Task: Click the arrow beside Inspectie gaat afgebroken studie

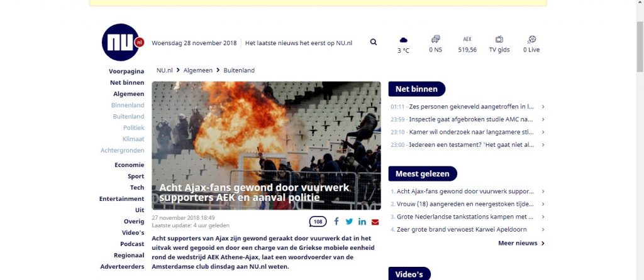Action: 543,119
